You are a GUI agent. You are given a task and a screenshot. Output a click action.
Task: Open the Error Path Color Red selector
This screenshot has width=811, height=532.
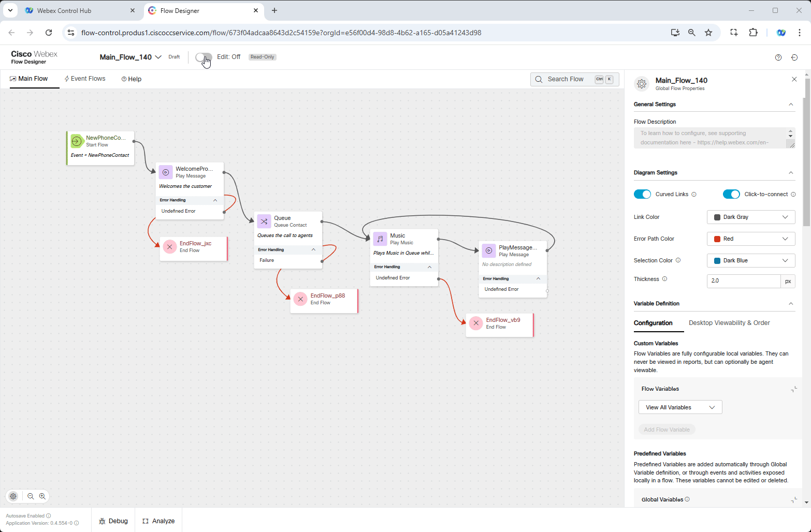pyautogui.click(x=751, y=239)
